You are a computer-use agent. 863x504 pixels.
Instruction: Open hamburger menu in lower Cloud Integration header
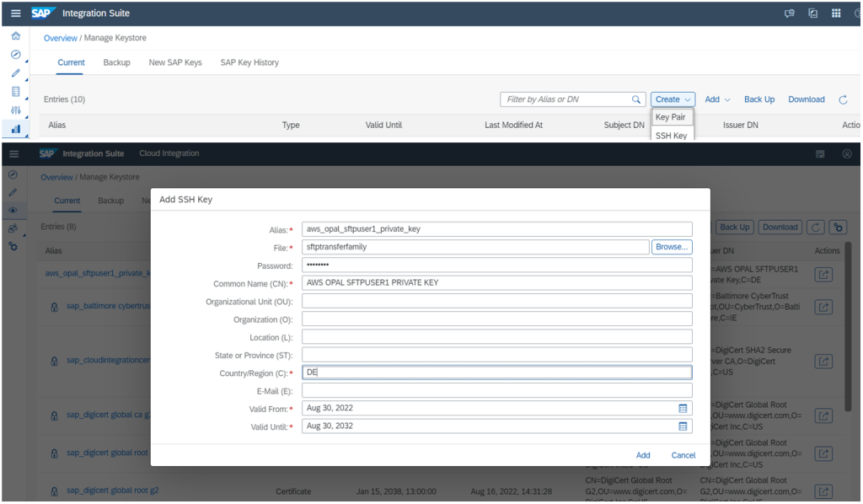[14, 153]
